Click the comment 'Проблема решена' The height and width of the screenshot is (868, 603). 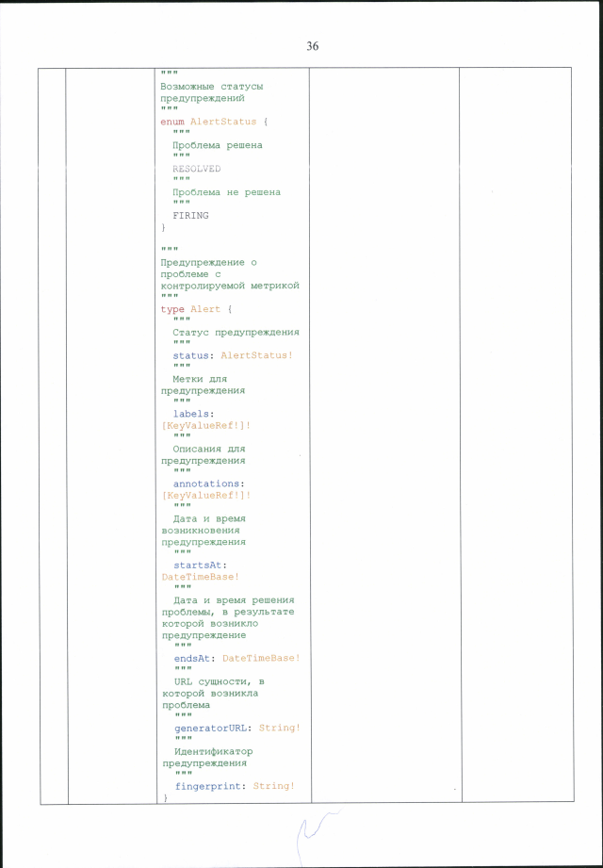point(218,145)
